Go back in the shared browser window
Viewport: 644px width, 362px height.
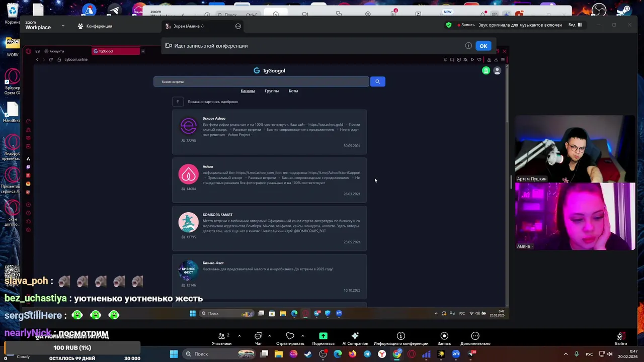(37, 59)
